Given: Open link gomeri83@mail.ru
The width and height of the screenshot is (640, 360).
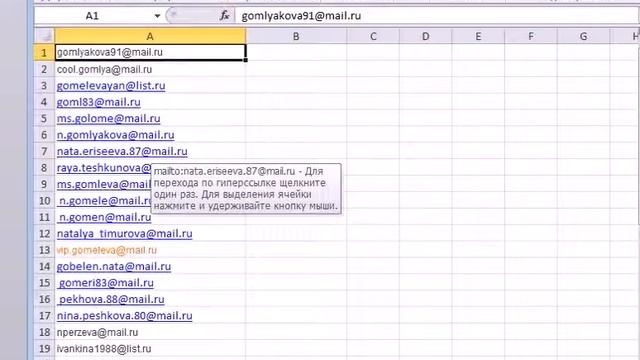Looking at the screenshot, I should (106, 282).
